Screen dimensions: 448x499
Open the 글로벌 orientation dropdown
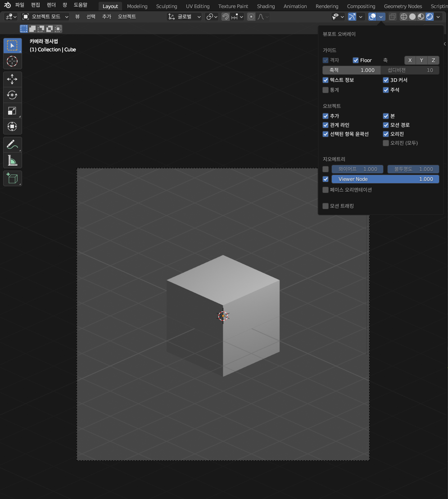(184, 17)
